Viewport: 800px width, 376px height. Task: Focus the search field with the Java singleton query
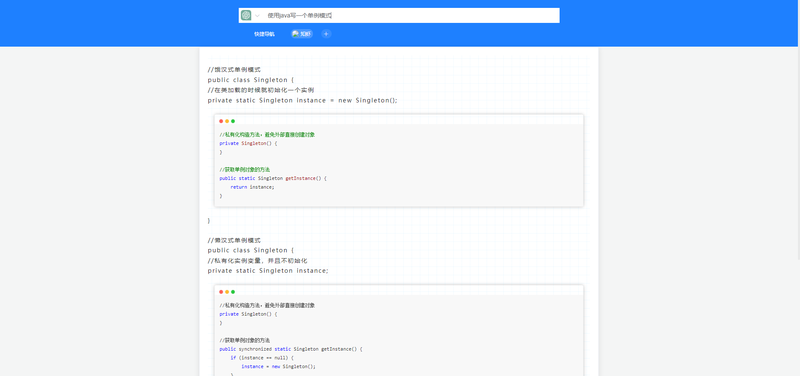[411, 15]
